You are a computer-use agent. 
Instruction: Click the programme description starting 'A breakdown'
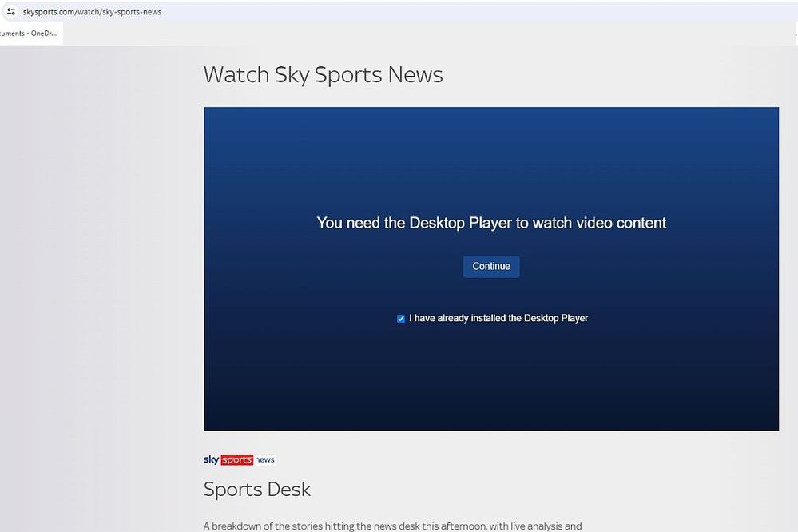tap(391, 526)
